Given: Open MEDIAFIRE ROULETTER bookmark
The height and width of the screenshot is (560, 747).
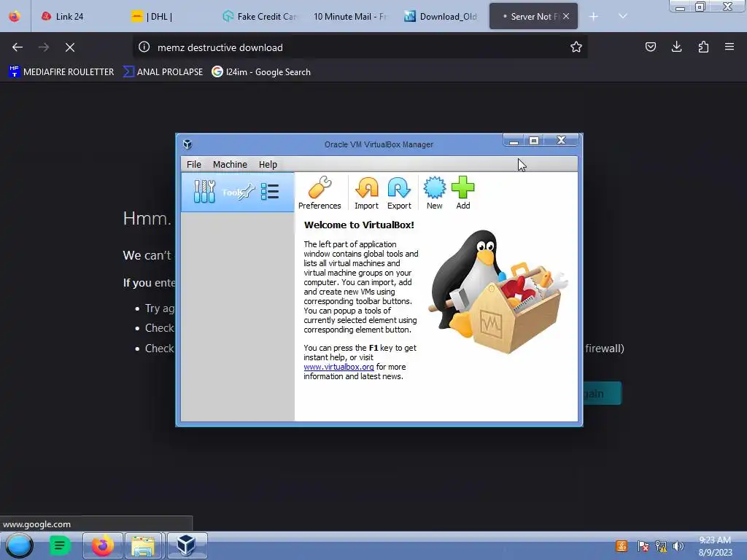Looking at the screenshot, I should pos(61,72).
